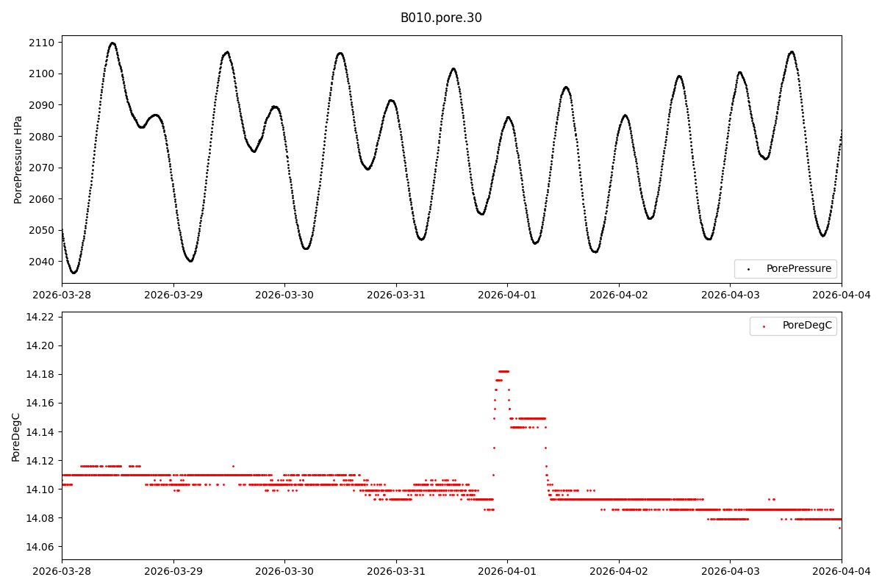Click the 2070 tick on pressure axis
The width and height of the screenshot is (882, 588).
click(x=41, y=168)
